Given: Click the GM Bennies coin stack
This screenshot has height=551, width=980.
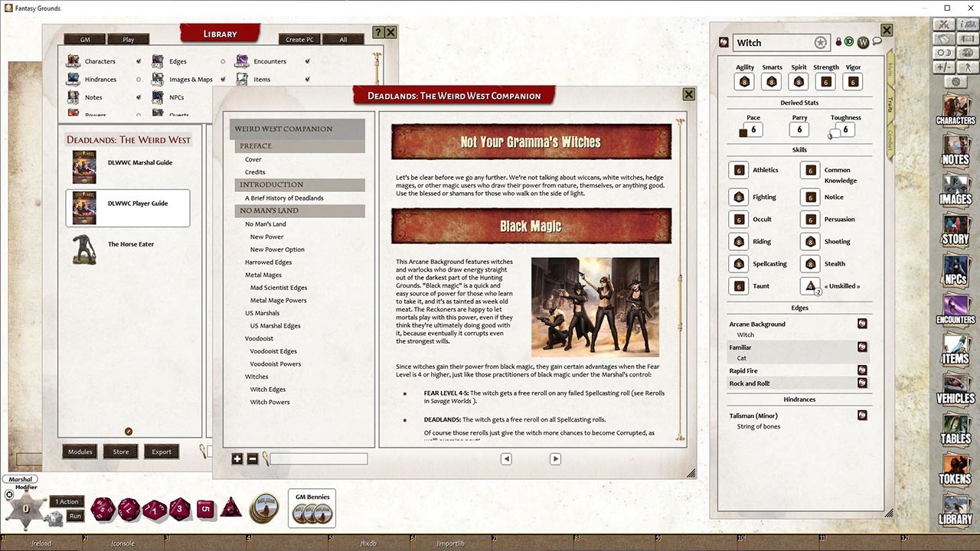Looking at the screenshot, I should 311,513.
